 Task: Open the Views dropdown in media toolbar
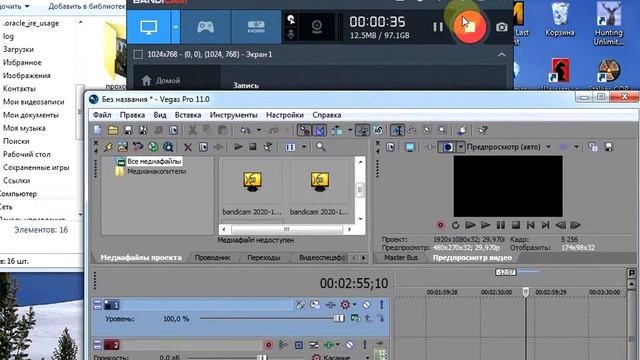coord(304,147)
